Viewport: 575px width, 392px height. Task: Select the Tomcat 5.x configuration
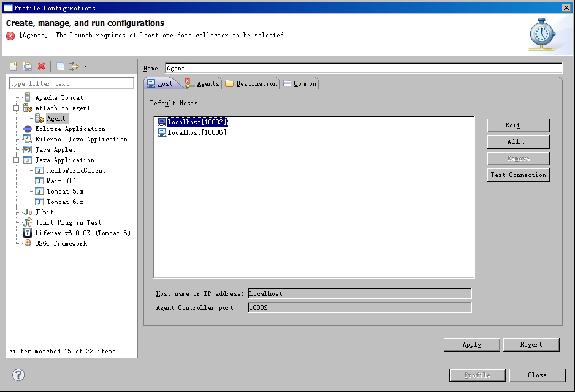click(x=65, y=191)
